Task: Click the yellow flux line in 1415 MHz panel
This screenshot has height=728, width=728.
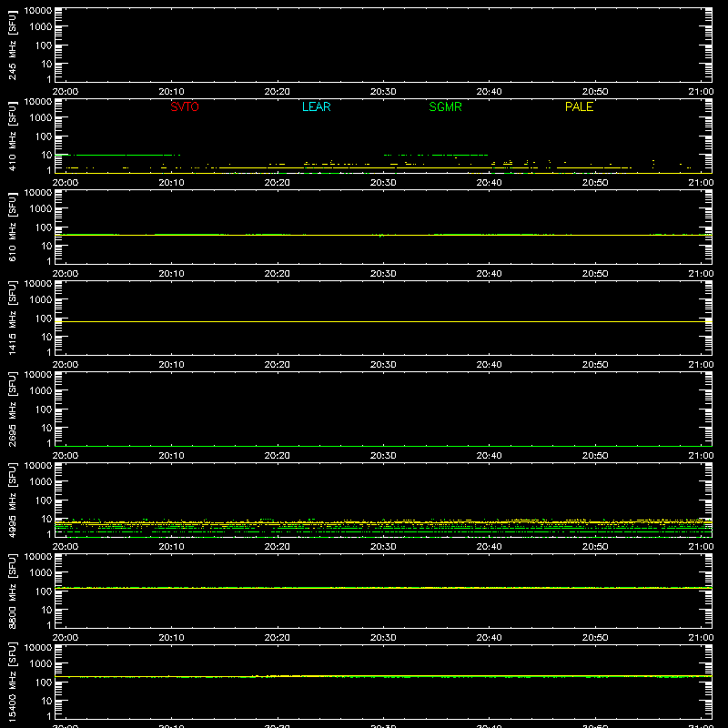Action: coord(383,321)
